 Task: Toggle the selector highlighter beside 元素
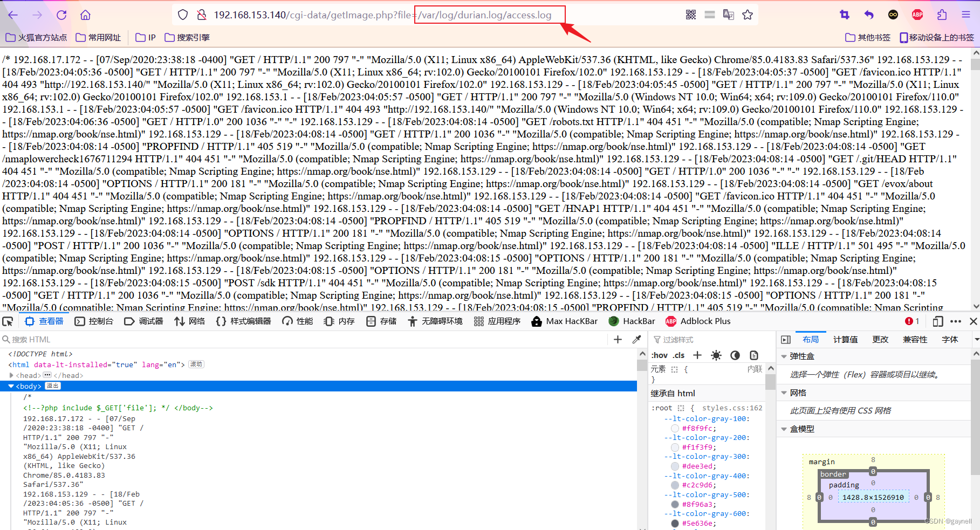(674, 369)
